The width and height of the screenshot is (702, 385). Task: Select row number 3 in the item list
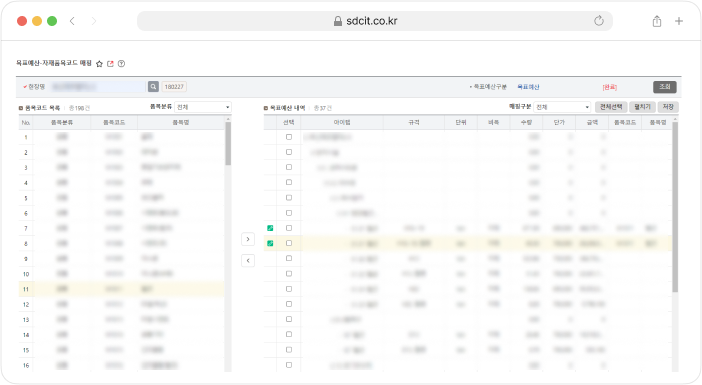pyautogui.click(x=121, y=167)
